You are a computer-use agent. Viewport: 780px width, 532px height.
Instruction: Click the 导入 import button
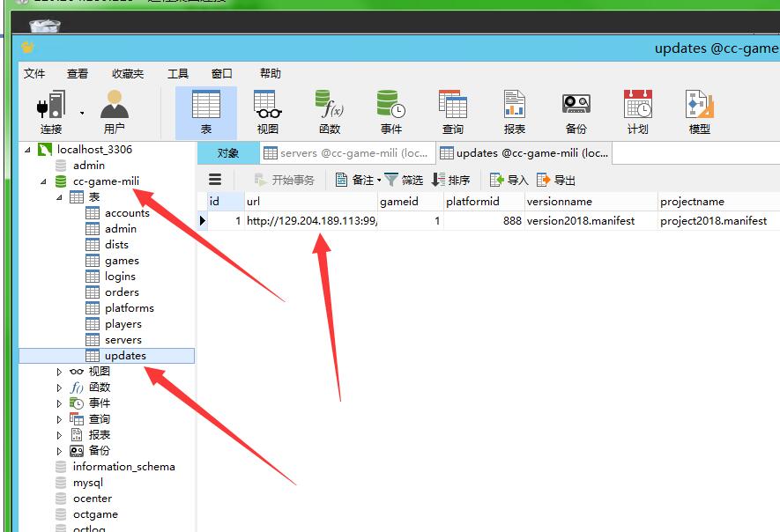[x=509, y=180]
